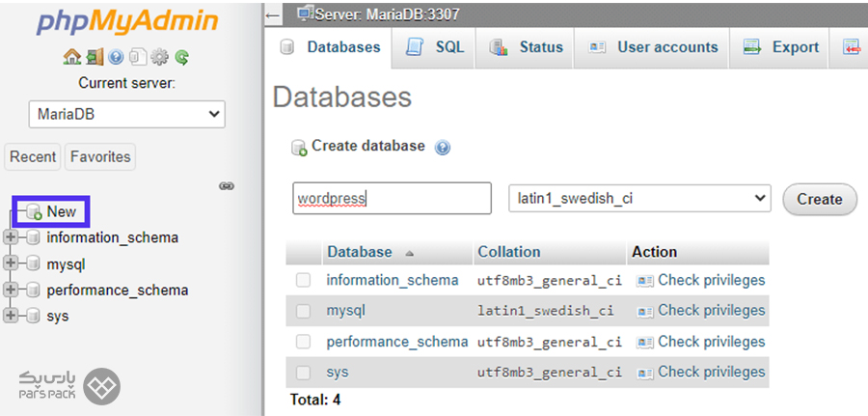
Task: Tick the performance_schema row checkbox
Action: coord(304,343)
